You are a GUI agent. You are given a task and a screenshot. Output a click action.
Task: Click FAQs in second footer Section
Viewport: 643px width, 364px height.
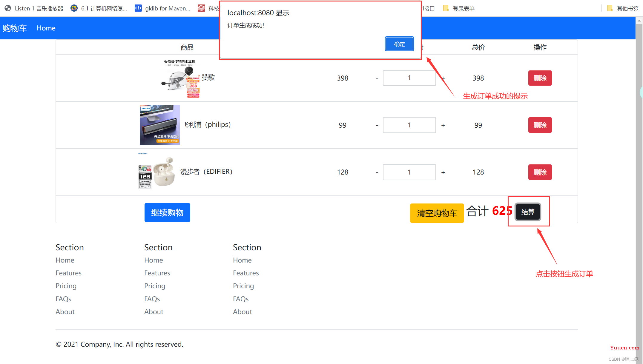click(x=152, y=299)
